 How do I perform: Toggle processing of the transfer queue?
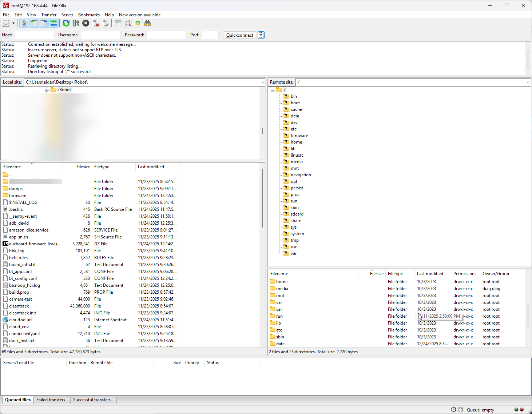(76, 23)
